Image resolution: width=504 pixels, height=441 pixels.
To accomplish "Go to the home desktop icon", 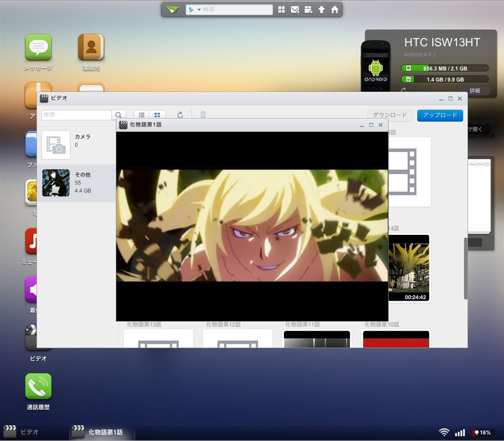I will coord(335,10).
